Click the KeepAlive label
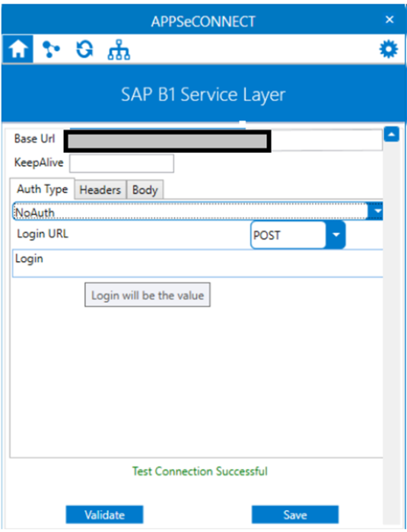Screen dimensions: 407x532 pos(39,163)
